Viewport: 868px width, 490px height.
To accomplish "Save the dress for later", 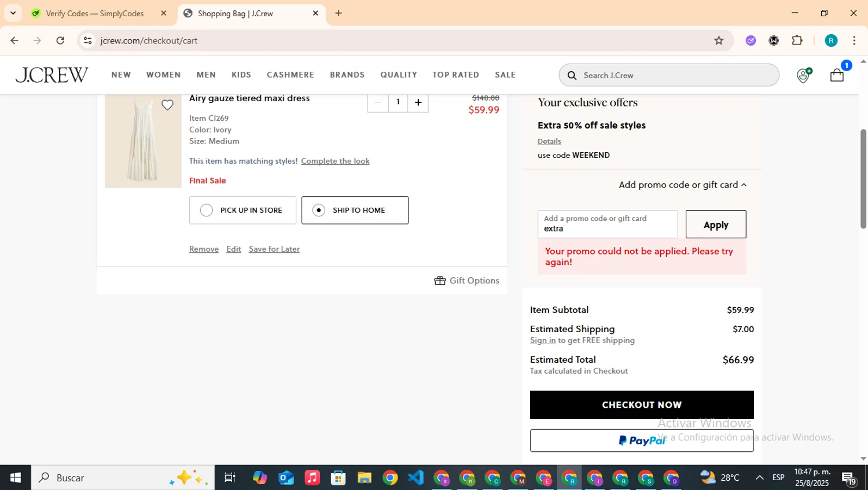I will pyautogui.click(x=274, y=249).
